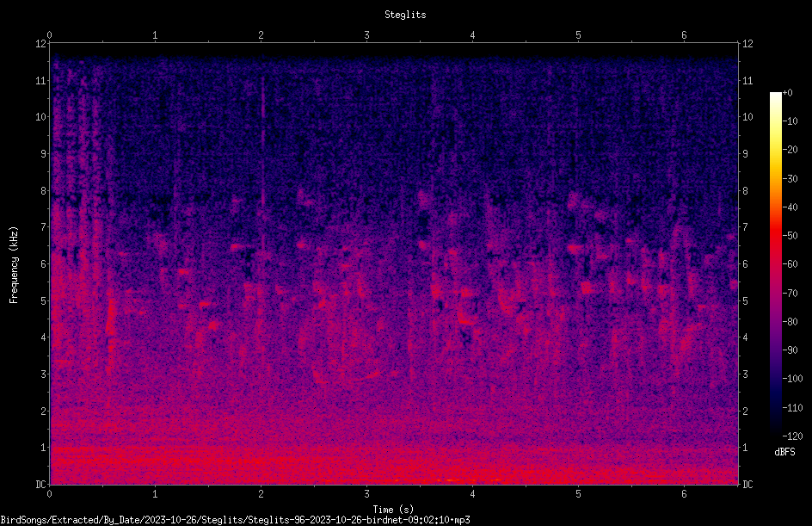
Task: Click the +0 top of the color scale bar
Action: 787,93
